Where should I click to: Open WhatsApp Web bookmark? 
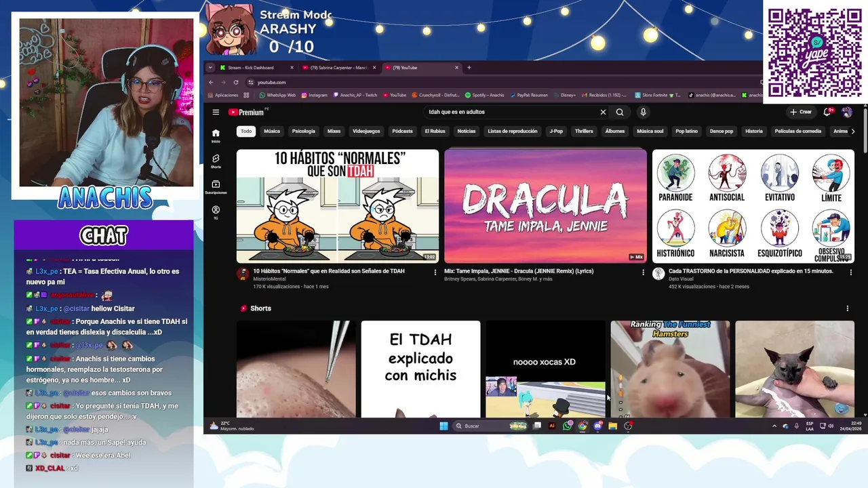click(x=277, y=96)
